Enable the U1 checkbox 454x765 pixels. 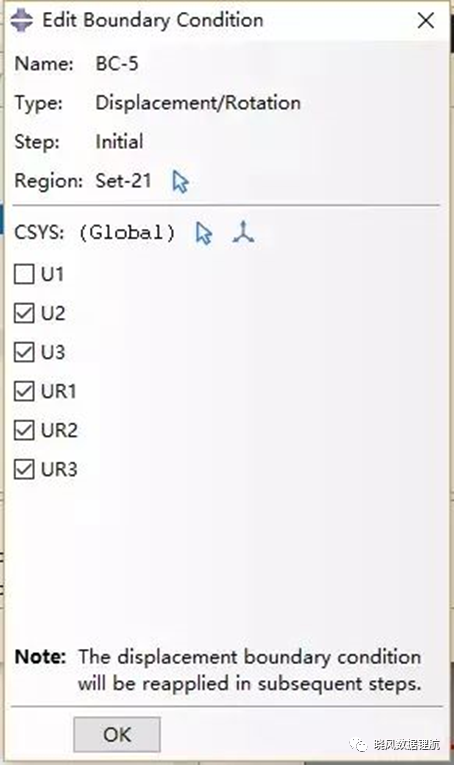(24, 274)
